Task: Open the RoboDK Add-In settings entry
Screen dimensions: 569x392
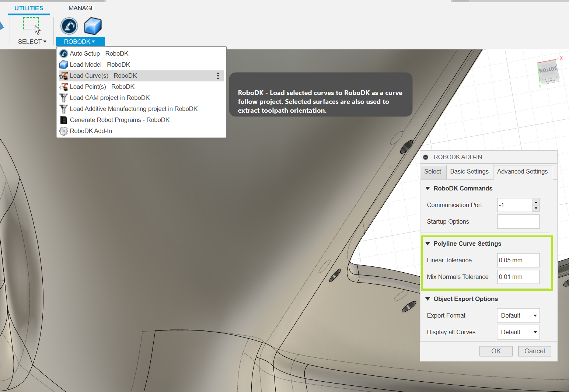Action: tap(91, 131)
